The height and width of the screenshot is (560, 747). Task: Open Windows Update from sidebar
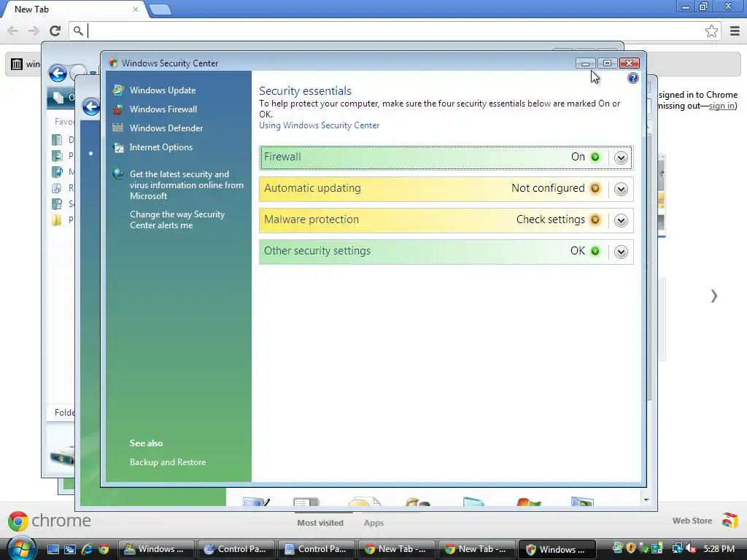(163, 90)
